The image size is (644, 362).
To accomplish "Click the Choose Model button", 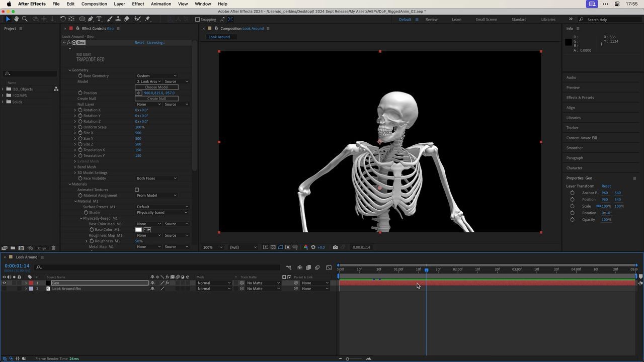I will pos(156,87).
